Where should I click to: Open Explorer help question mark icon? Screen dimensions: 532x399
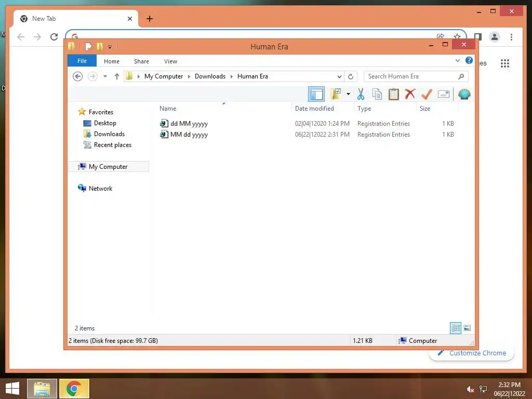(x=469, y=60)
